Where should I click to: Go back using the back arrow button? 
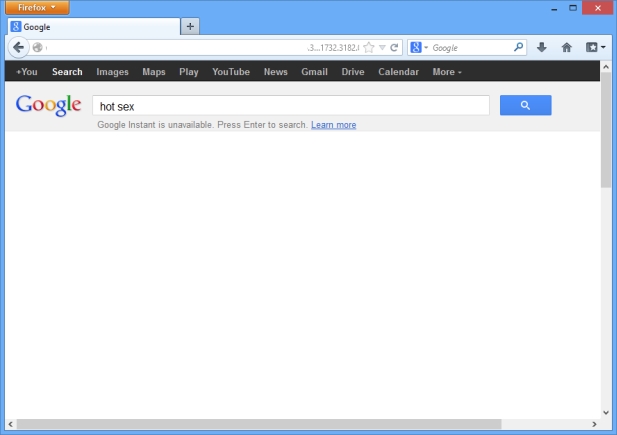tap(18, 48)
